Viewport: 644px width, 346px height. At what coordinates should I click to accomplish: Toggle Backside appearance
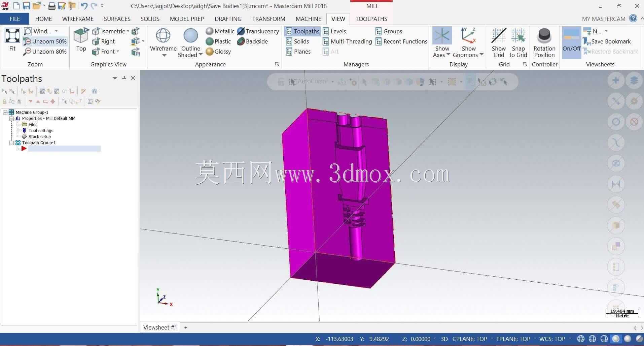[252, 41]
